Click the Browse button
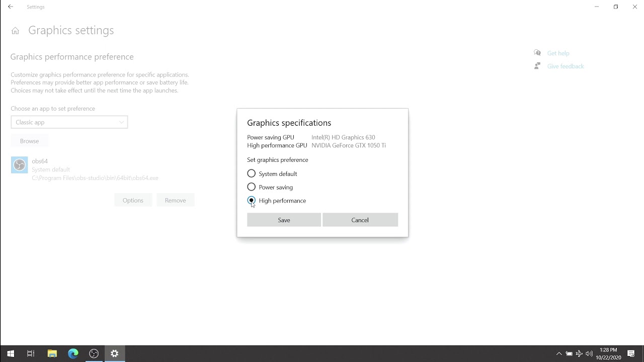Image resolution: width=644 pixels, height=362 pixels. coord(29,141)
